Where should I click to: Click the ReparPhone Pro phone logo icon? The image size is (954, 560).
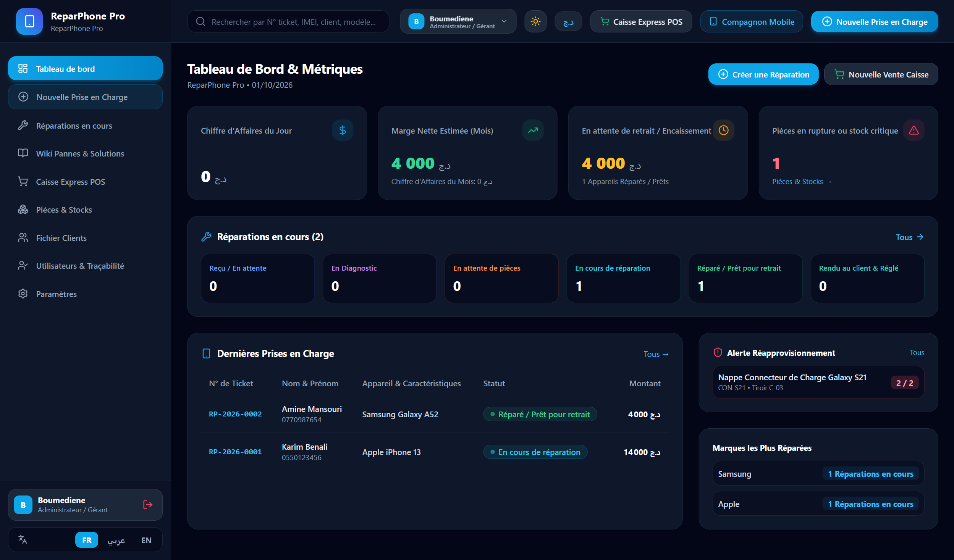click(29, 21)
